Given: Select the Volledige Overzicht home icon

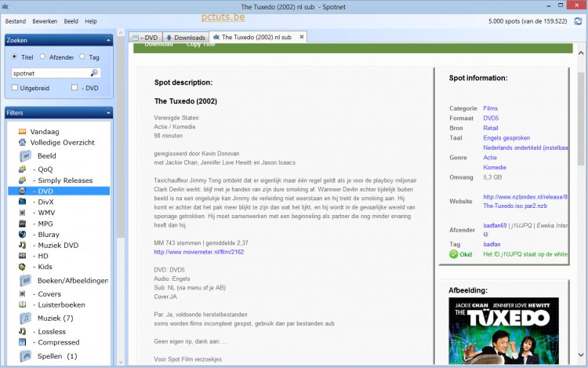Looking at the screenshot, I should pos(23,143).
